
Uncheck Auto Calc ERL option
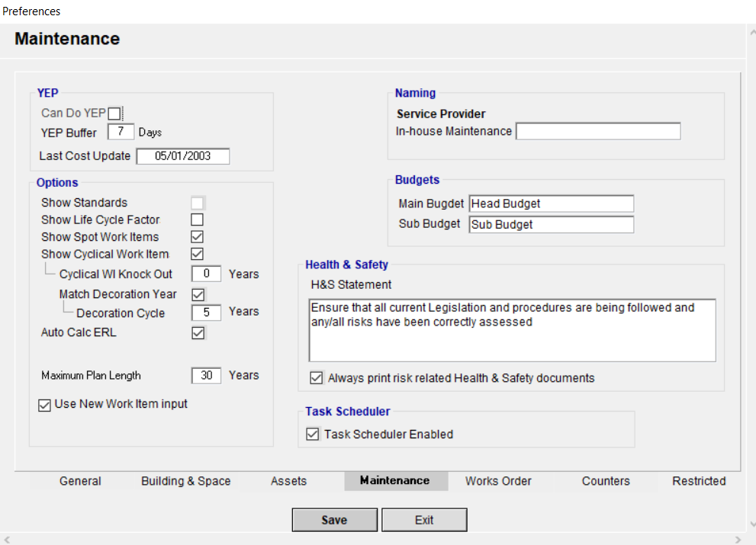coord(198,333)
